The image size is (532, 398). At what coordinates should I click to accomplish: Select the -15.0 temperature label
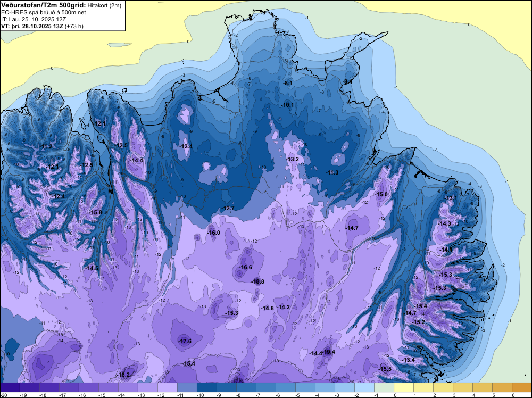(381, 194)
